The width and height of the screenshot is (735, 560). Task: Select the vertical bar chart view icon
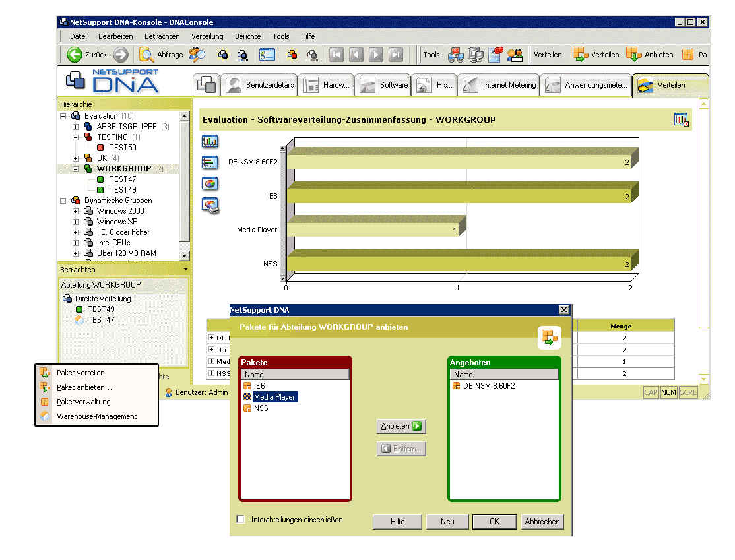[x=210, y=140]
